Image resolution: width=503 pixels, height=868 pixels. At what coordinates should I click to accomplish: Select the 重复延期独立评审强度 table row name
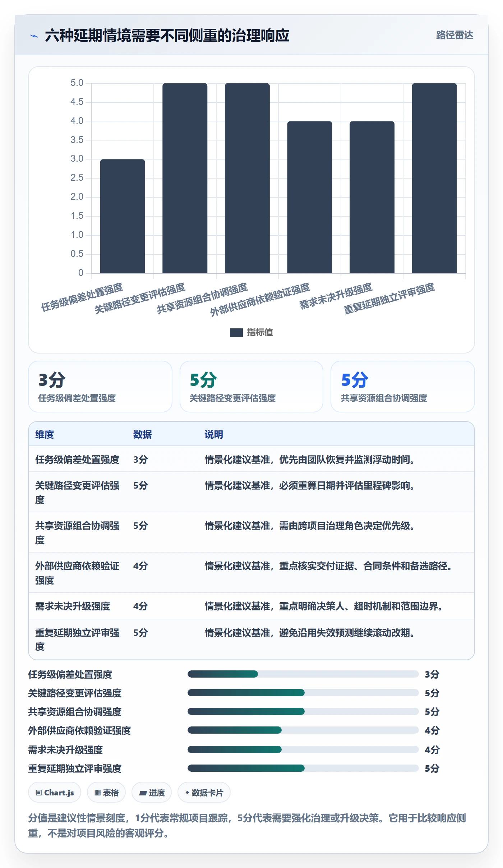coord(77,640)
